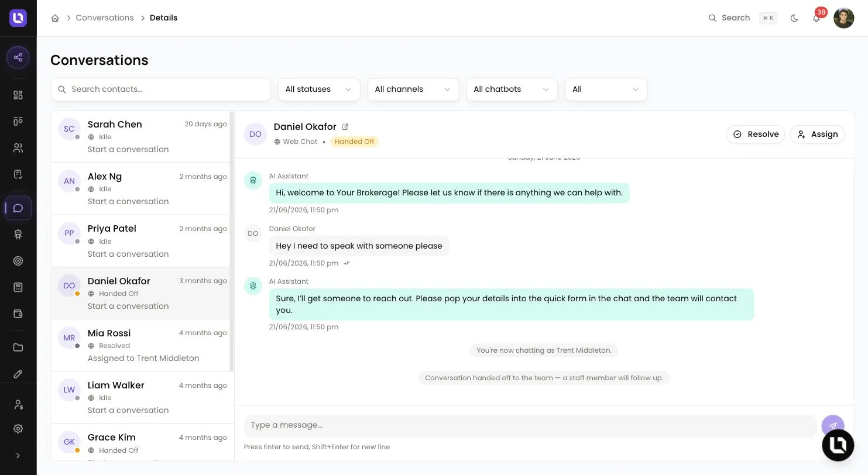868x475 pixels.
Task: Open notifications bell with 38 badge
Action: 816,18
